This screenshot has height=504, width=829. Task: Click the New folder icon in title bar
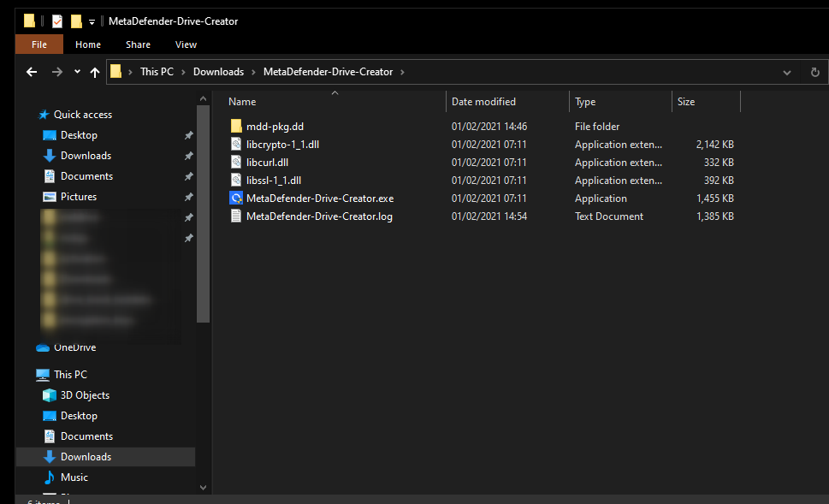click(77, 21)
